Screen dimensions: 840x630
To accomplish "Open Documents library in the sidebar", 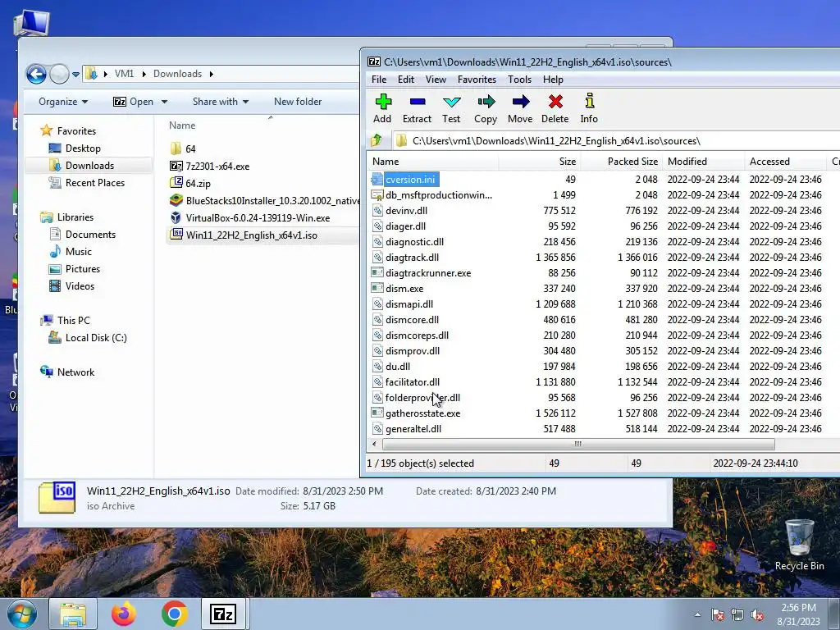I will (x=90, y=234).
